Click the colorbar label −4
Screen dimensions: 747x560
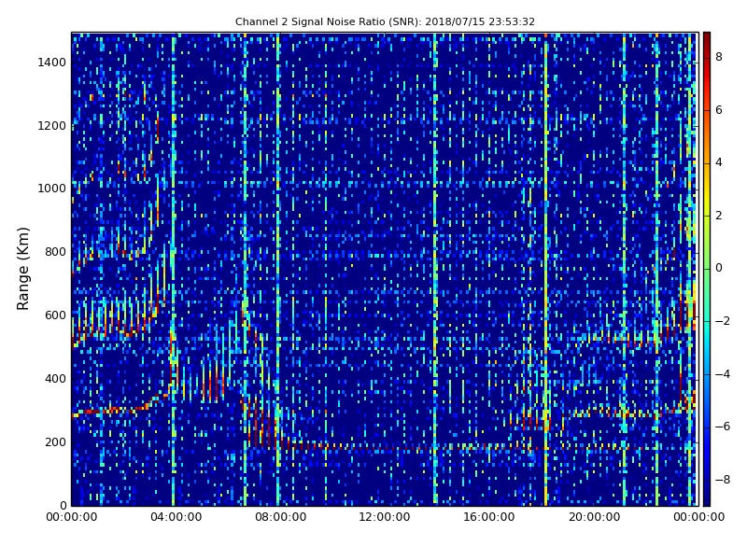coord(723,374)
